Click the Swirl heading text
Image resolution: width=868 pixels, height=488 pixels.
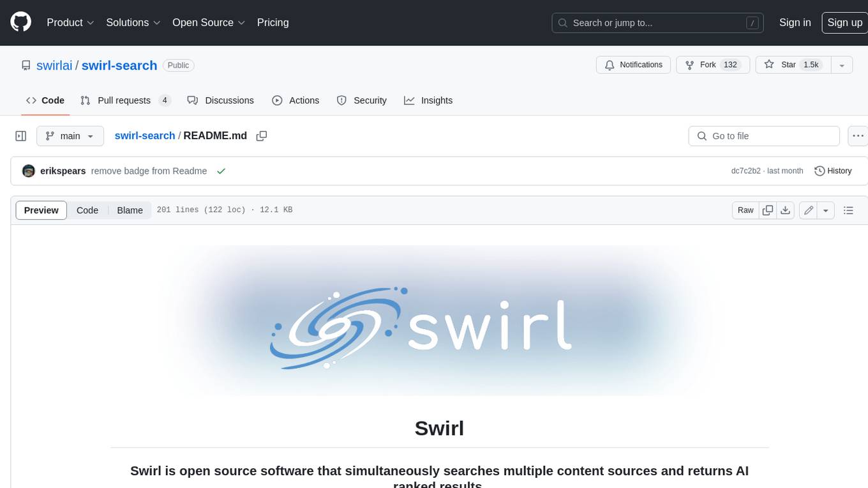(439, 427)
